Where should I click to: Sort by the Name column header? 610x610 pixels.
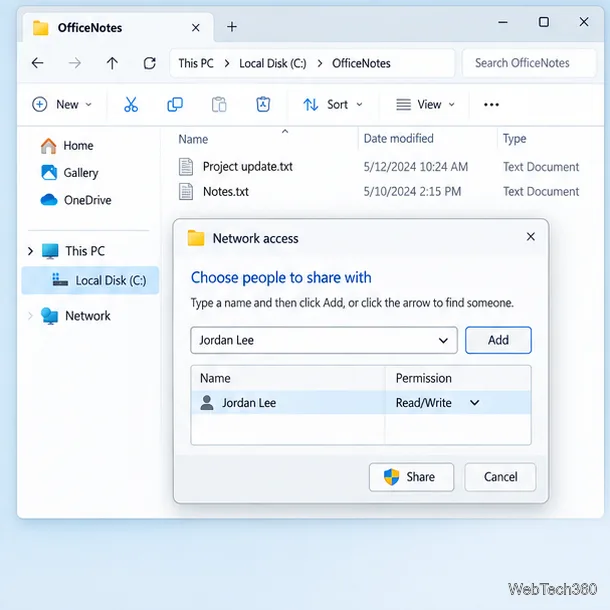click(193, 139)
